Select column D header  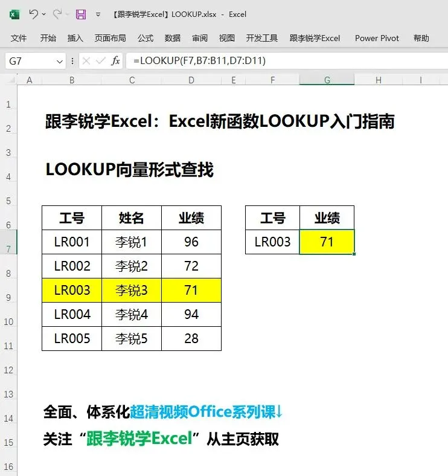[x=191, y=80]
